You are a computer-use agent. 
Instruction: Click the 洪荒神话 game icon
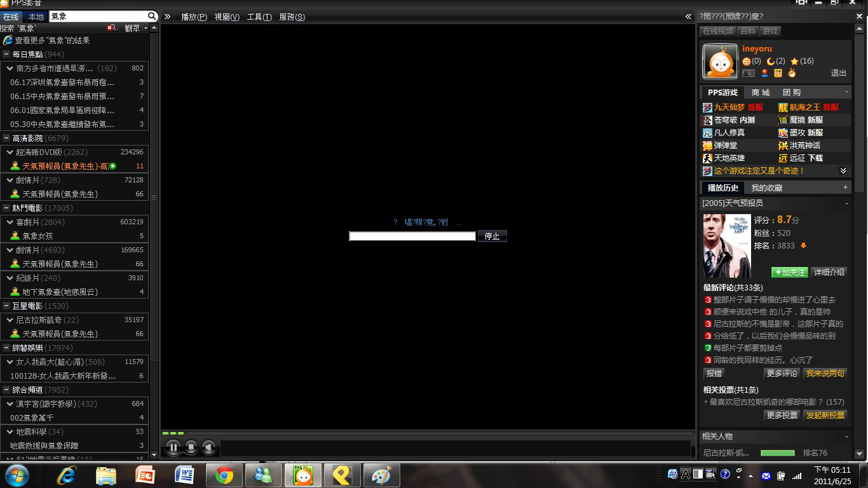[x=783, y=146]
